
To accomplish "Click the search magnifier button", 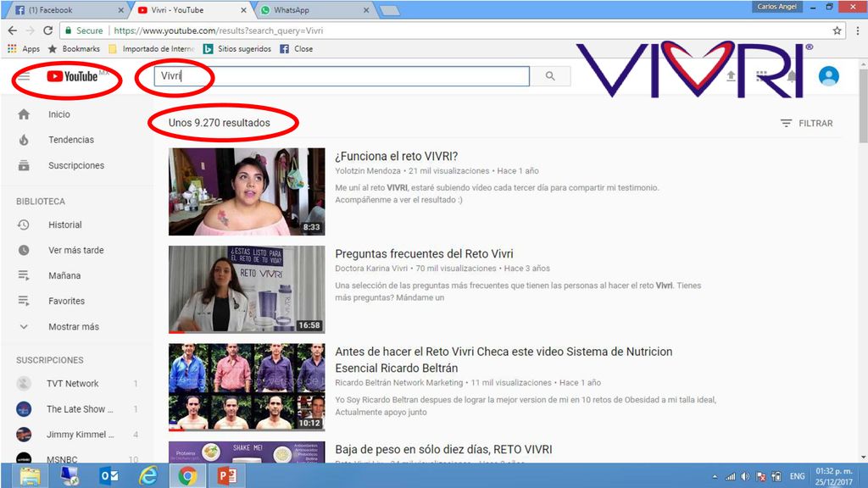I will (x=550, y=76).
